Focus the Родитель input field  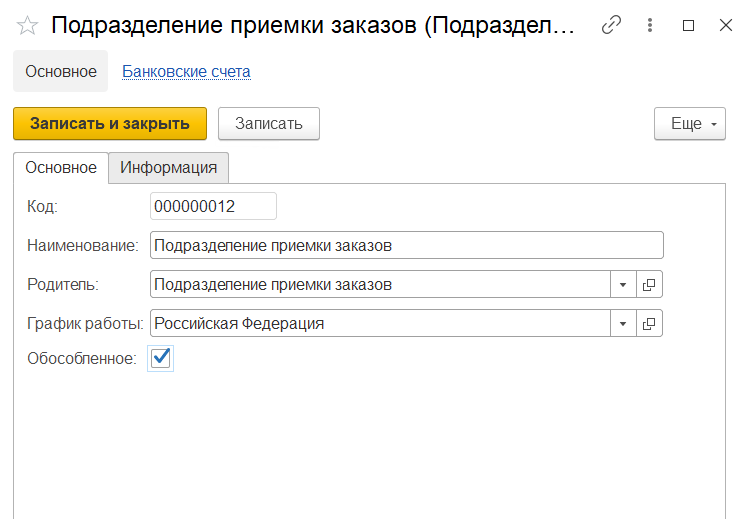pos(380,285)
